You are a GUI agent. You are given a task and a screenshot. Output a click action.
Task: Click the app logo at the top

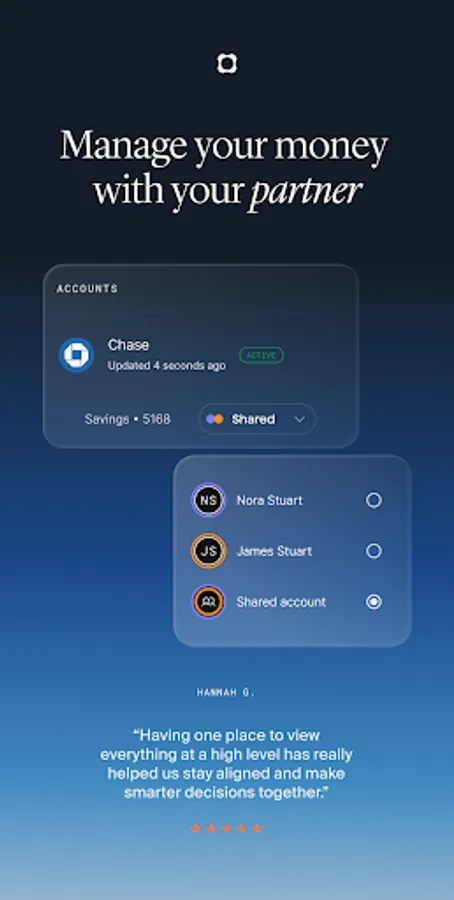tap(227, 63)
